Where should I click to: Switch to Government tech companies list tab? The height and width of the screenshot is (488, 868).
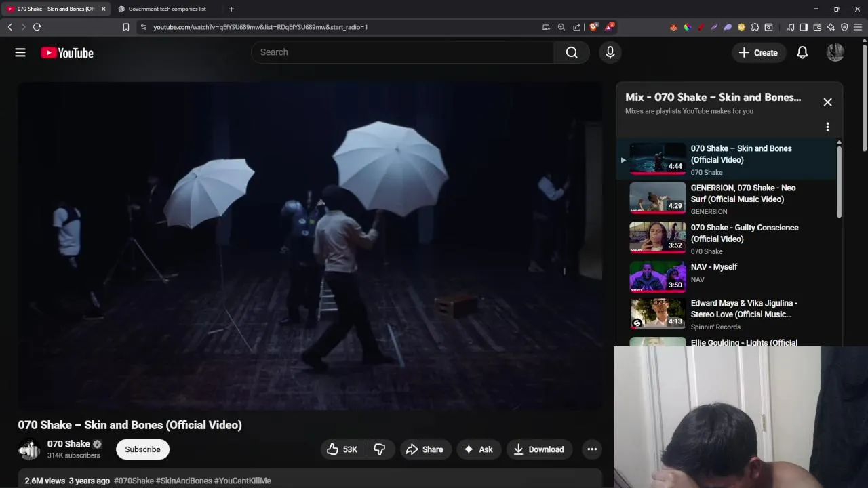click(167, 9)
